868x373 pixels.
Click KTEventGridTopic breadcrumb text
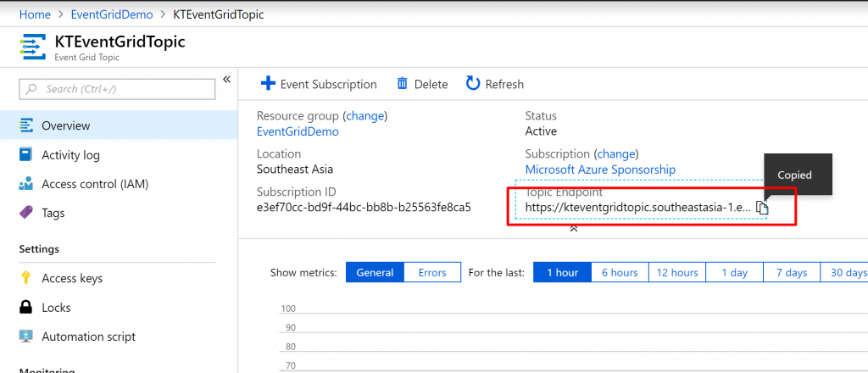[x=219, y=14]
